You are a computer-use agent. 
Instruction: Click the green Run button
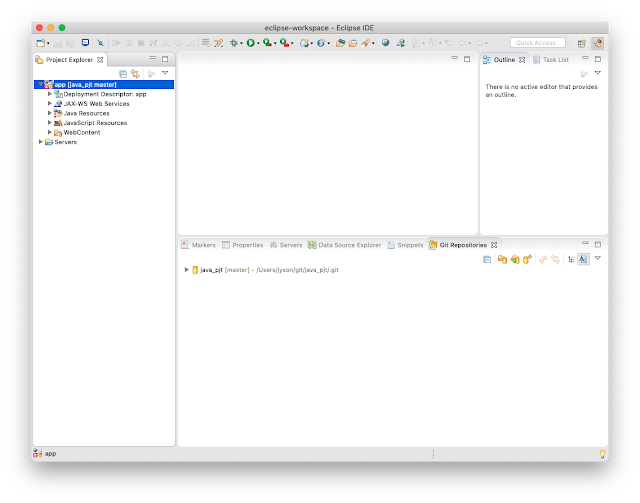click(x=251, y=43)
